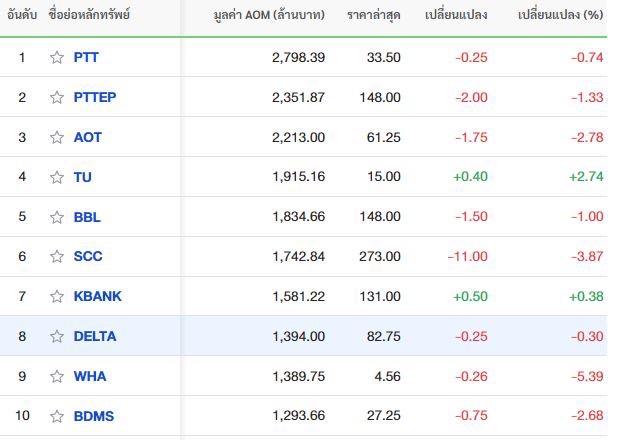Viewport: 622px width, 440px height.
Task: Mark AOT as favorite star
Action: coord(57,137)
